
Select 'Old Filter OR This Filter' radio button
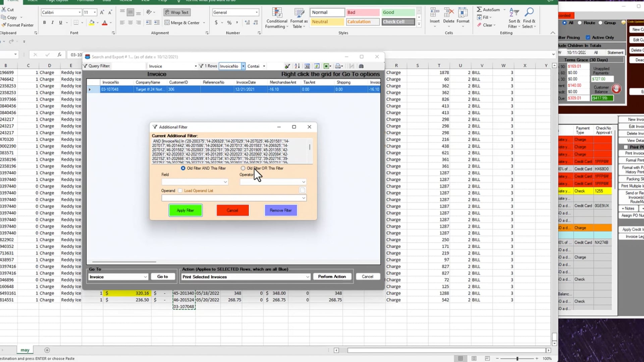[x=243, y=168]
